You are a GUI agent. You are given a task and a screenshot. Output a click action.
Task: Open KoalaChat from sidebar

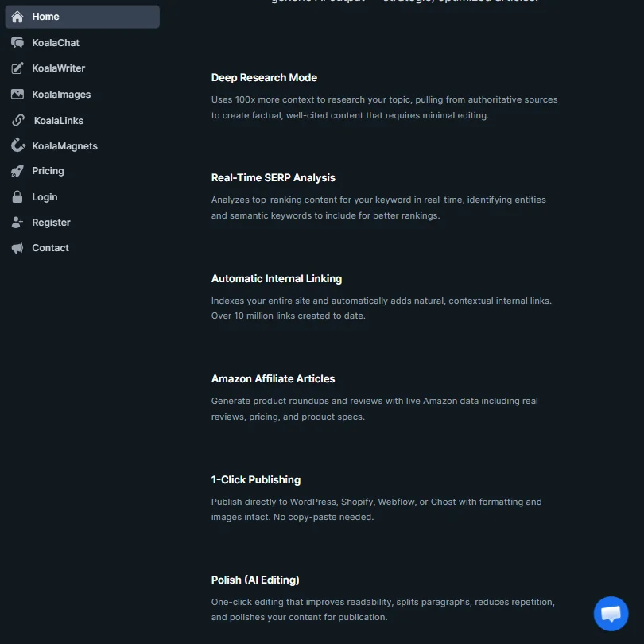tap(56, 43)
